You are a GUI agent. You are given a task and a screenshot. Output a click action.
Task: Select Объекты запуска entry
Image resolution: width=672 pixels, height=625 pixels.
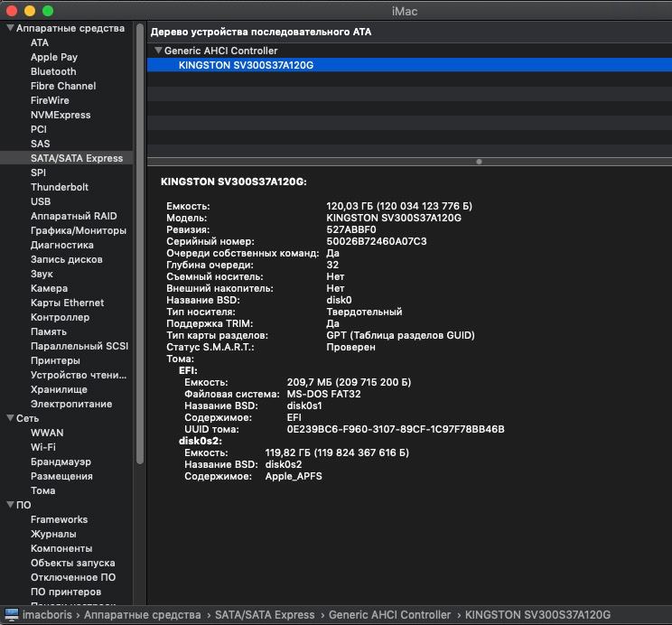point(72,563)
